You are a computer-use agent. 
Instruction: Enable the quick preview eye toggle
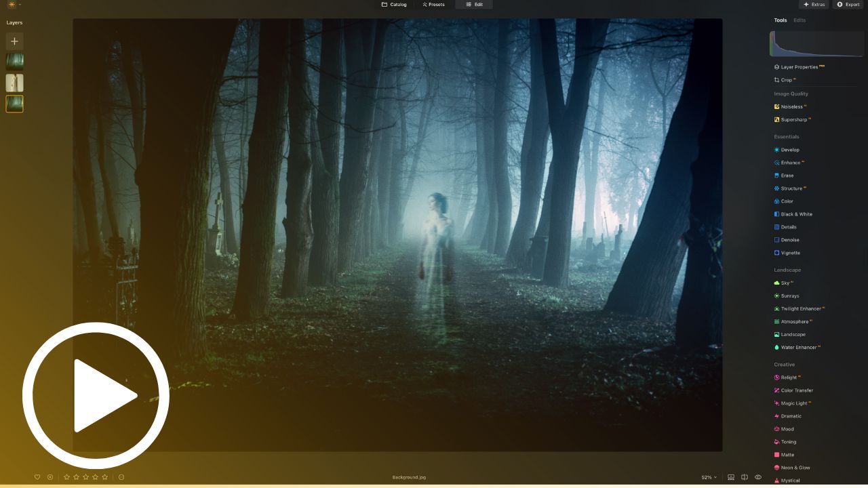click(758, 476)
